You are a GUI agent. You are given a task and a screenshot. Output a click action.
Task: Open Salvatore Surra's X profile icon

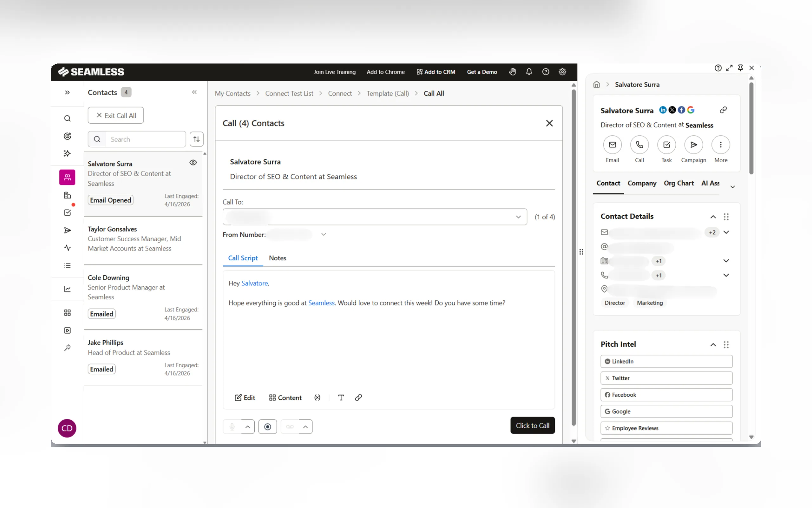[x=672, y=110]
